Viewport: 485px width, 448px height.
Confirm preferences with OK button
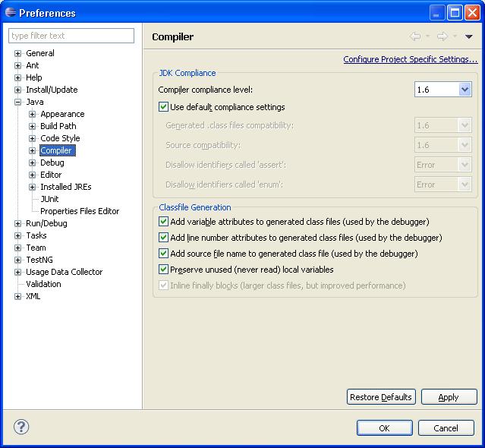[x=384, y=428]
